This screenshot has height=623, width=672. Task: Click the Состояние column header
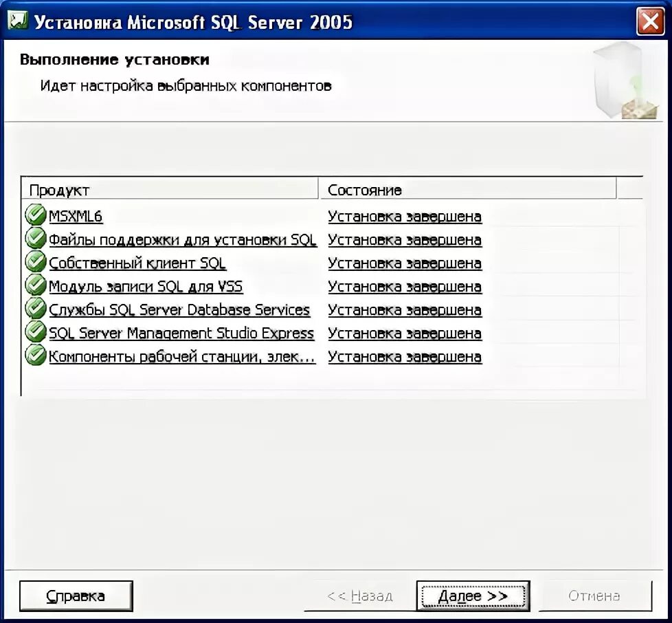467,188
